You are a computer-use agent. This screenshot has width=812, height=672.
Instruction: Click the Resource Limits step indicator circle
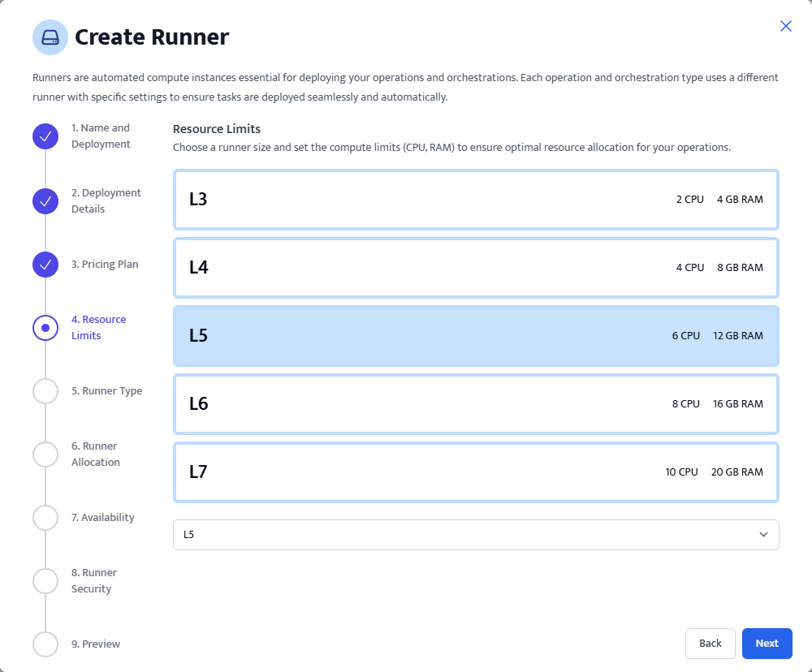(45, 328)
